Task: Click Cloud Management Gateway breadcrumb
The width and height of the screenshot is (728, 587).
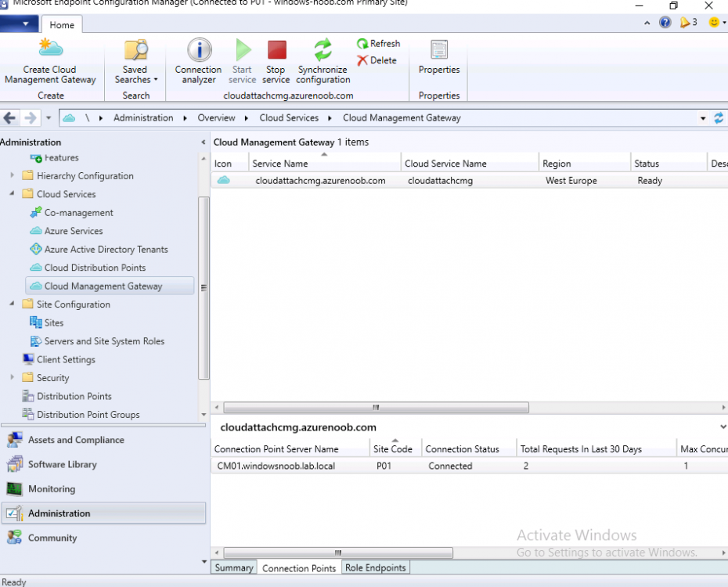Action: (x=402, y=118)
